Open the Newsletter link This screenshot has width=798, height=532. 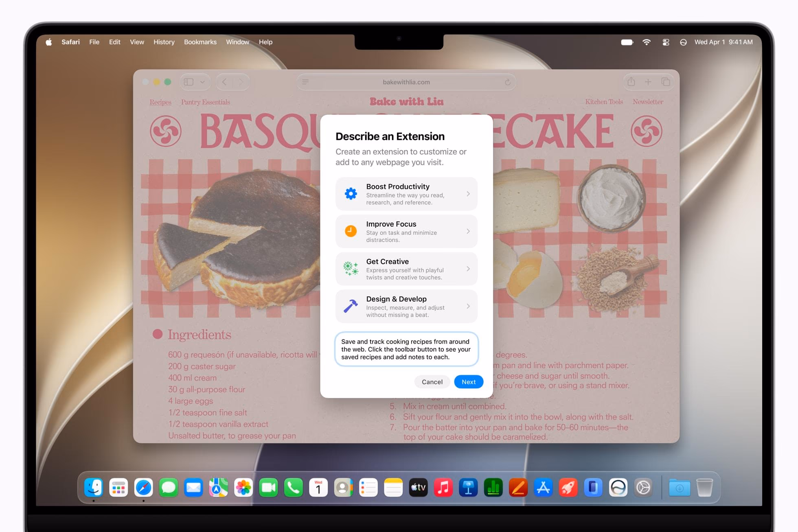coord(648,102)
